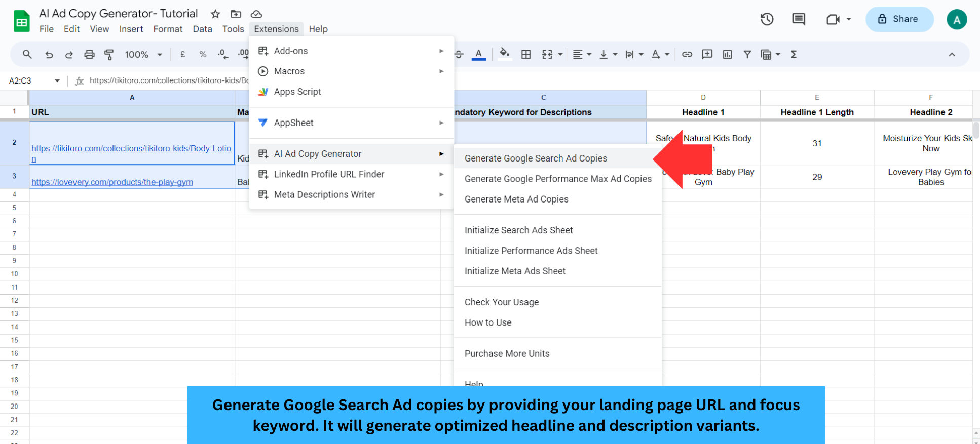Click the merge cells icon
The width and height of the screenshot is (980, 444).
547,55
